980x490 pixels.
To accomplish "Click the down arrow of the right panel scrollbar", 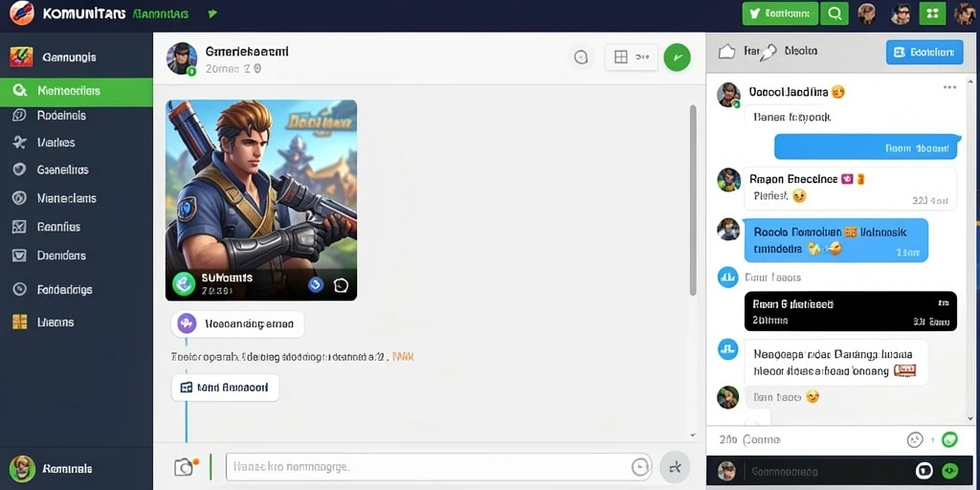I will click(970, 417).
